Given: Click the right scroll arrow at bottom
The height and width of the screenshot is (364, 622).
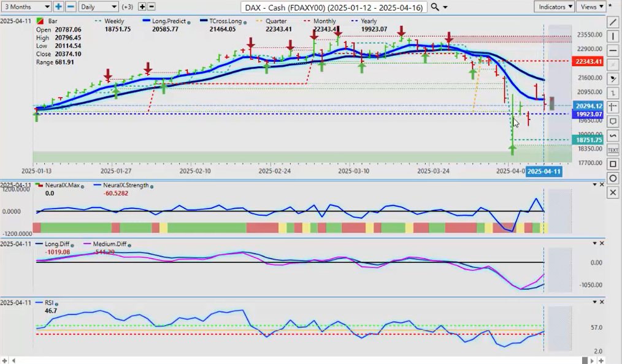Looking at the screenshot, I should click(x=593, y=360).
